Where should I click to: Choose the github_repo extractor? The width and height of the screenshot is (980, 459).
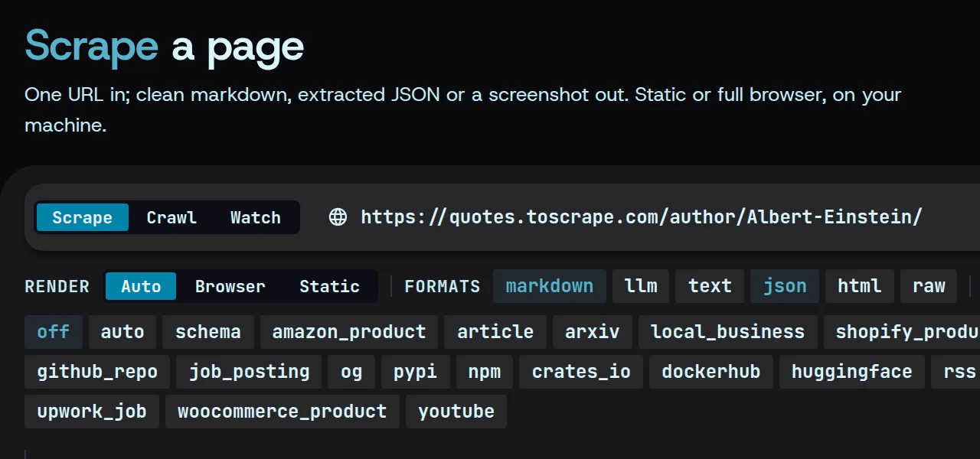pyautogui.click(x=97, y=372)
